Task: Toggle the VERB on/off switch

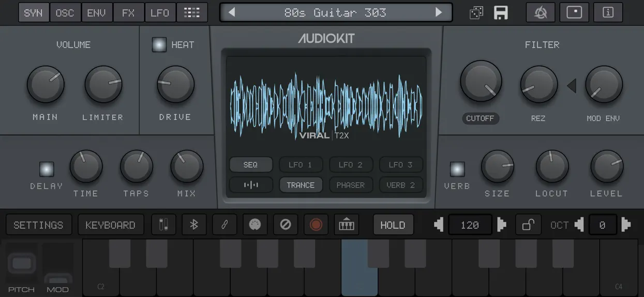Action: point(457,169)
